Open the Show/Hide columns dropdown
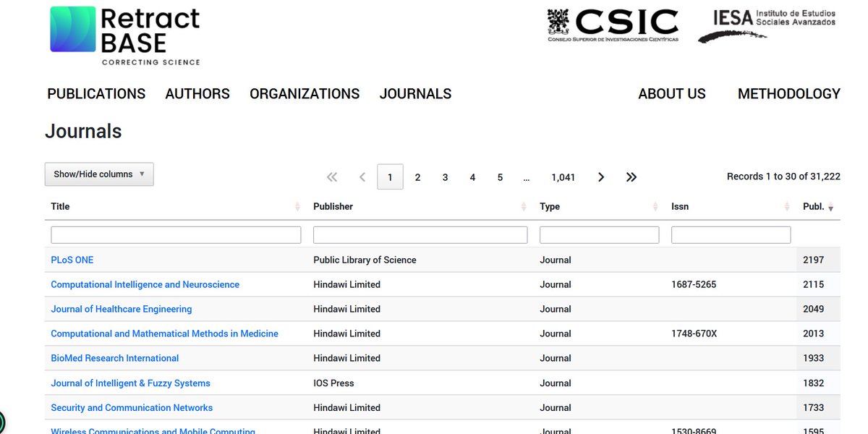This screenshot has width=868, height=434. pos(98,174)
